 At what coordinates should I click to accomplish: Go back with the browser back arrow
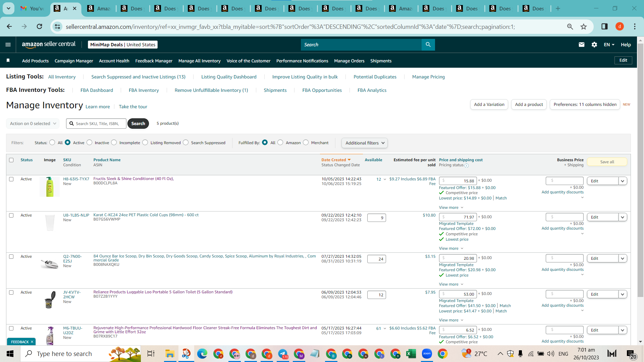click(9, 26)
